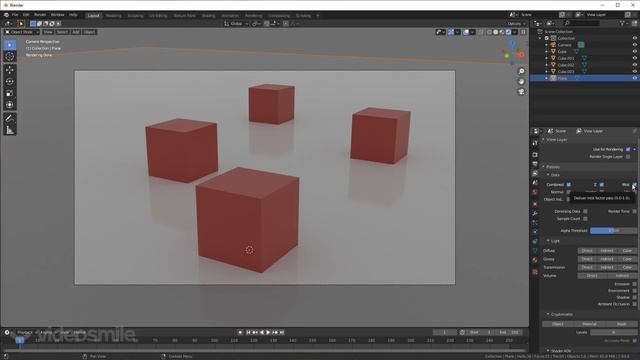
Task: Switch to rendered viewport shading sphere
Action: click(x=508, y=32)
